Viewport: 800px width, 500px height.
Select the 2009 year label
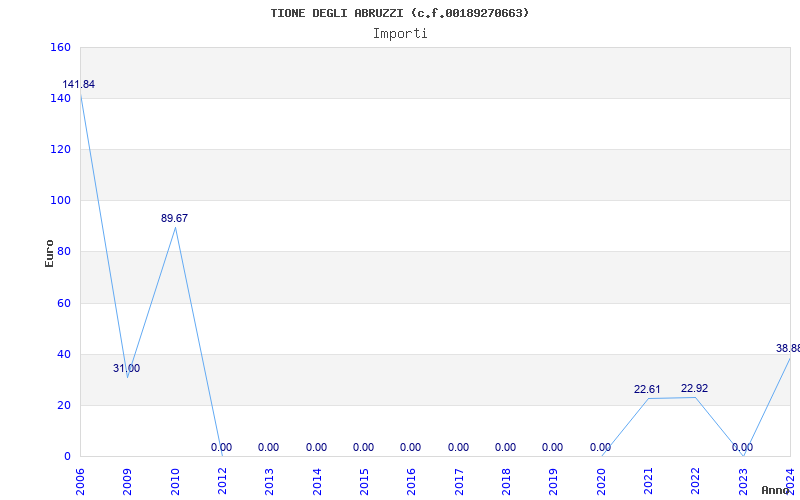128,482
